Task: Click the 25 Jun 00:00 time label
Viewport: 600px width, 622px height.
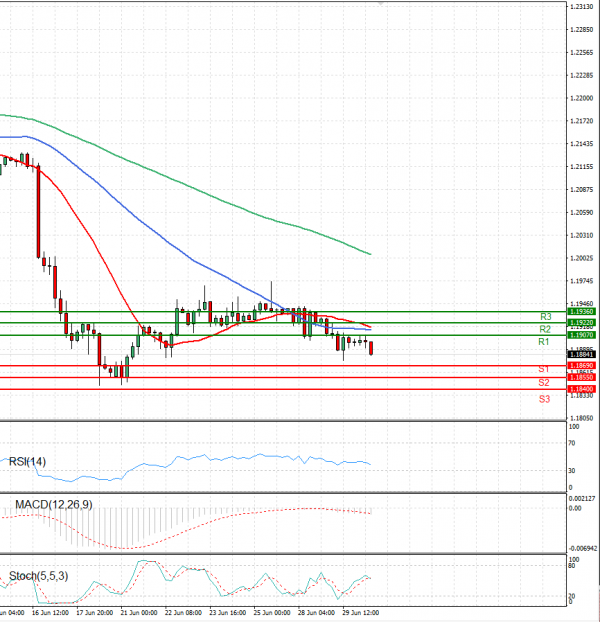Action: [272, 613]
